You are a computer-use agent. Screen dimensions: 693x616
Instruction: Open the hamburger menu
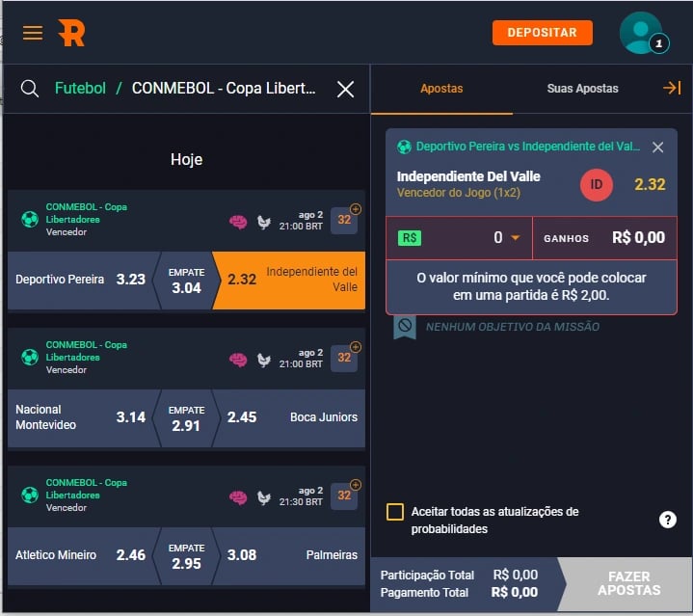(33, 33)
